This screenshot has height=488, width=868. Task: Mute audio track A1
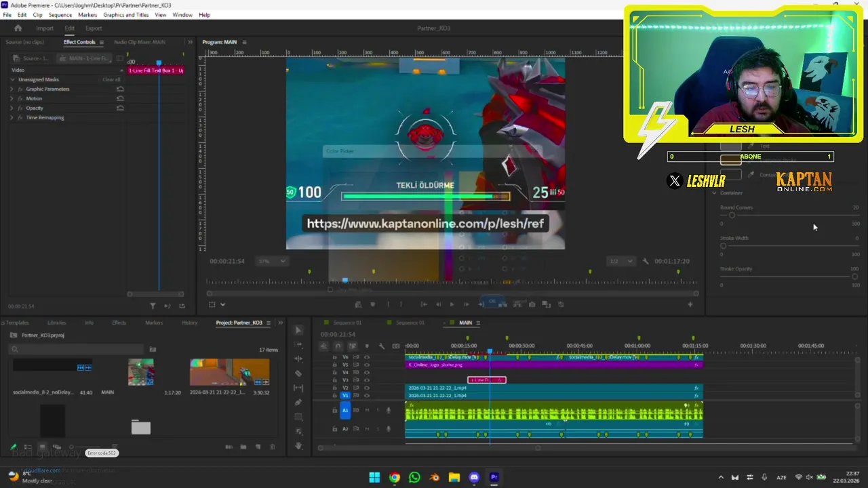pyautogui.click(x=367, y=410)
